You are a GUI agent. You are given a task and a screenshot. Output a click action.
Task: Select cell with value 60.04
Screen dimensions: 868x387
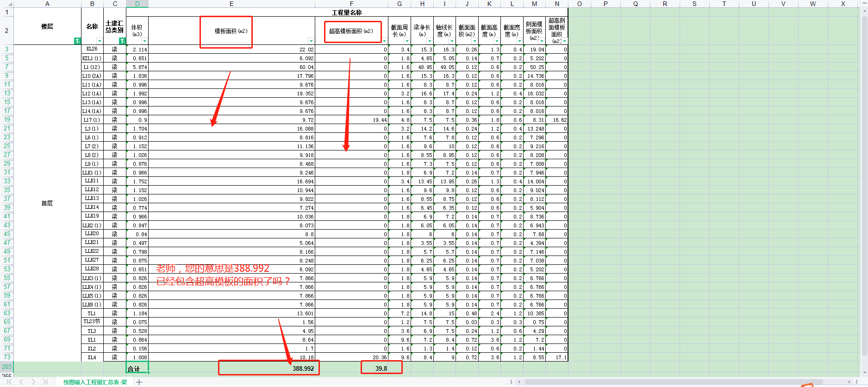(x=231, y=67)
